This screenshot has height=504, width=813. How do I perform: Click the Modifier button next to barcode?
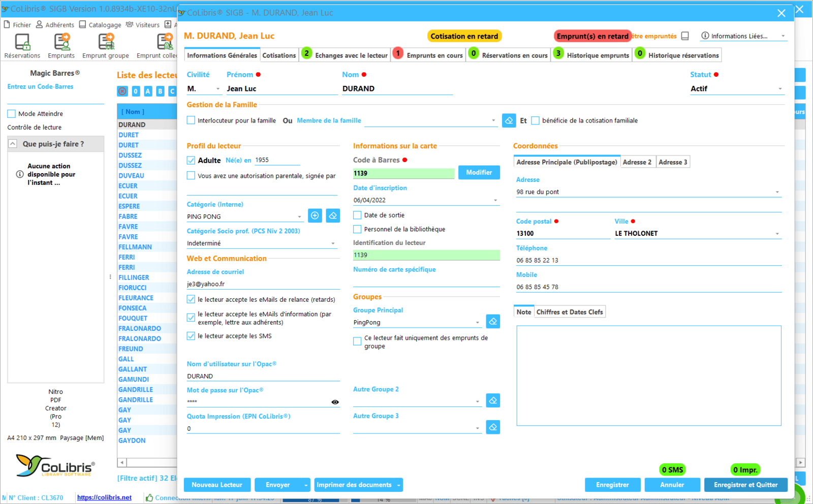coord(479,173)
